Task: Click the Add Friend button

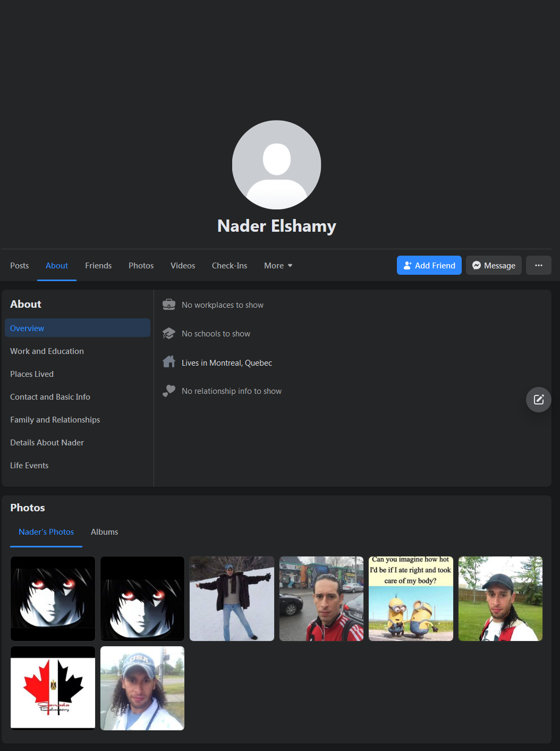Action: [429, 265]
